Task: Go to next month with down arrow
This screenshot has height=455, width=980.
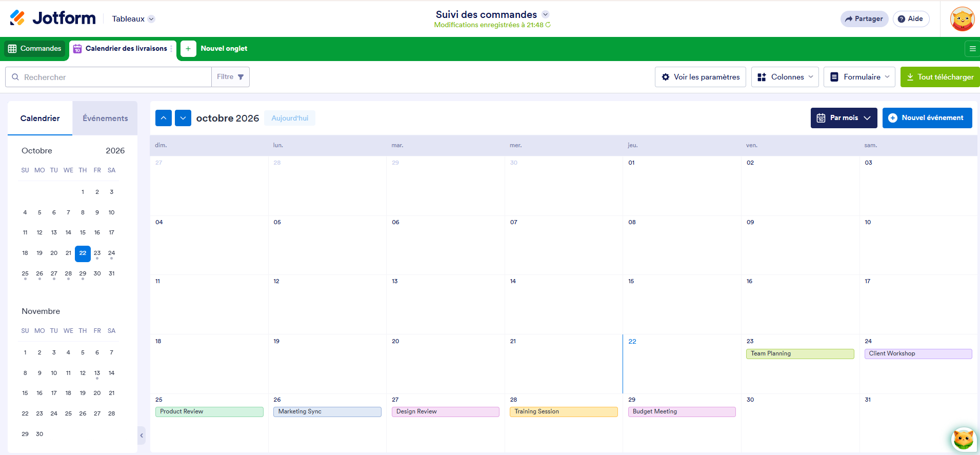Action: coord(183,118)
